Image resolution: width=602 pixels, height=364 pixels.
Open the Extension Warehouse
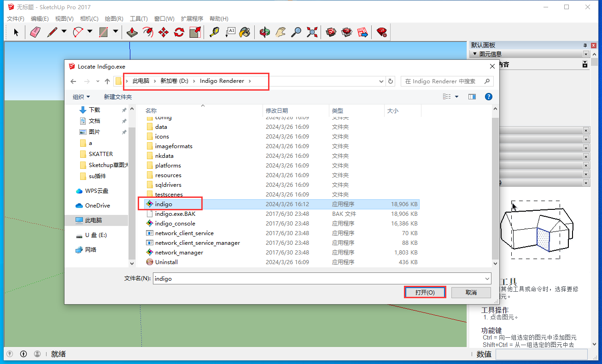click(347, 32)
